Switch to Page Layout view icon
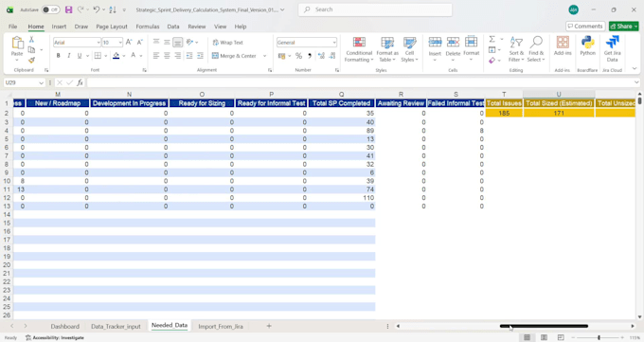The height and width of the screenshot is (342, 644). tap(544, 337)
